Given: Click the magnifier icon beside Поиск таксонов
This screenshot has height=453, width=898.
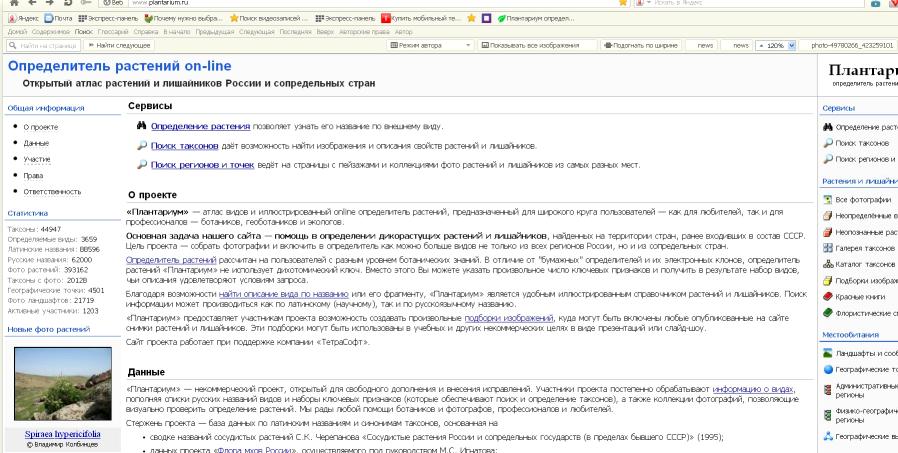Looking at the screenshot, I should (141, 146).
